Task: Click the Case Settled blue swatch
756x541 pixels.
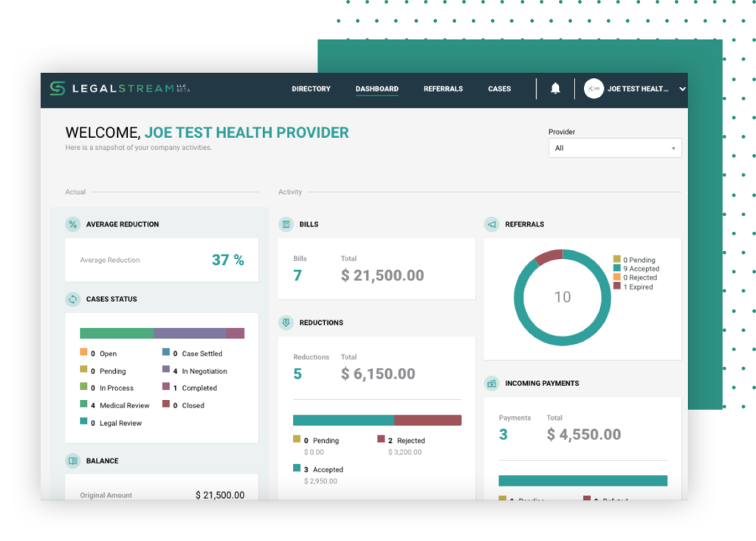Action: 166,352
